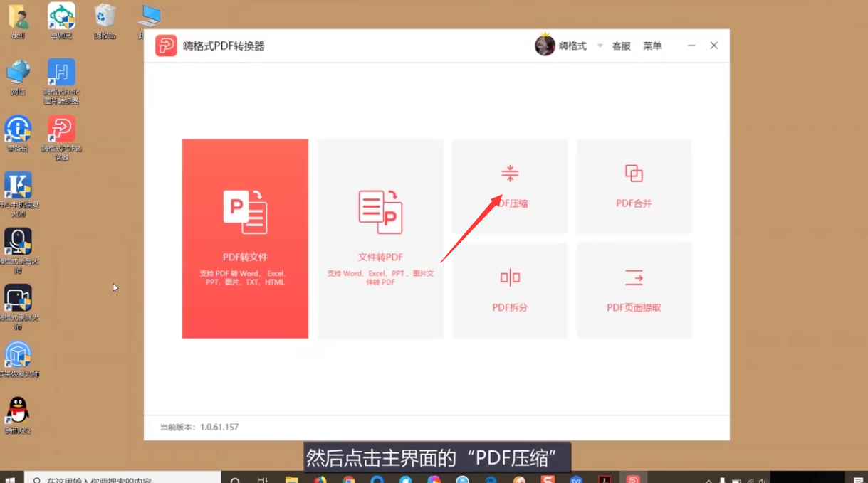The width and height of the screenshot is (868, 483).
Task: Select the 腾讯QQ penguin desktop icon
Action: point(18,415)
